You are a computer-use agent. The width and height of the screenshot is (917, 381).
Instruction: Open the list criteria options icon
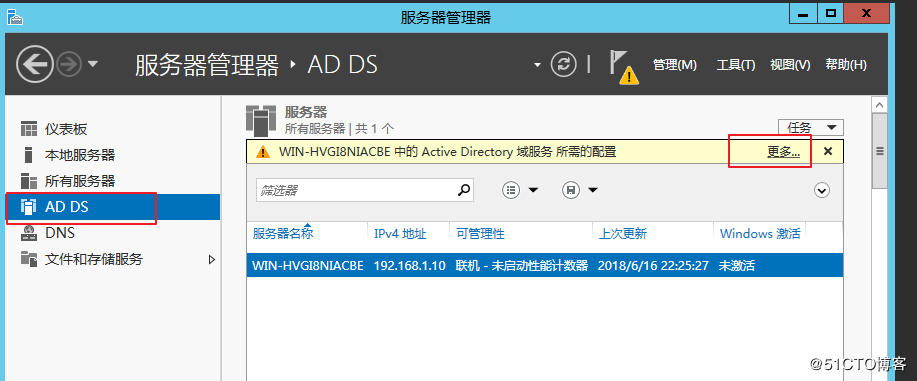511,190
